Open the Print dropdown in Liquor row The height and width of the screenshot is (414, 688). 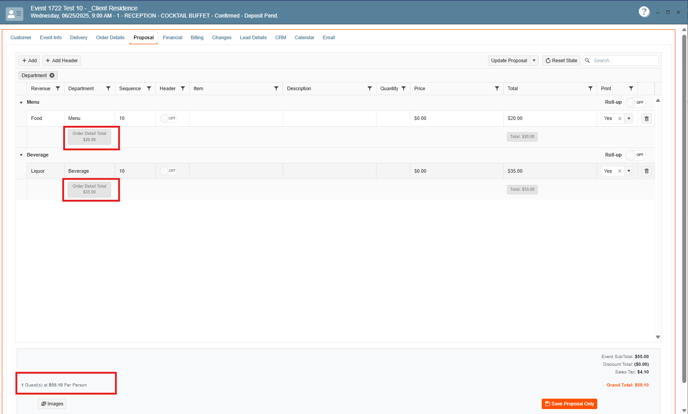pyautogui.click(x=629, y=171)
